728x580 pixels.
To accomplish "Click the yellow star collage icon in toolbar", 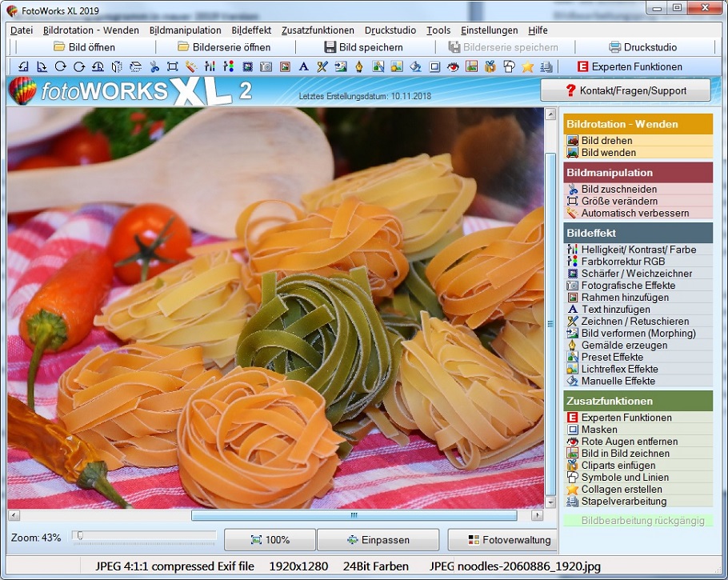I will coord(528,67).
